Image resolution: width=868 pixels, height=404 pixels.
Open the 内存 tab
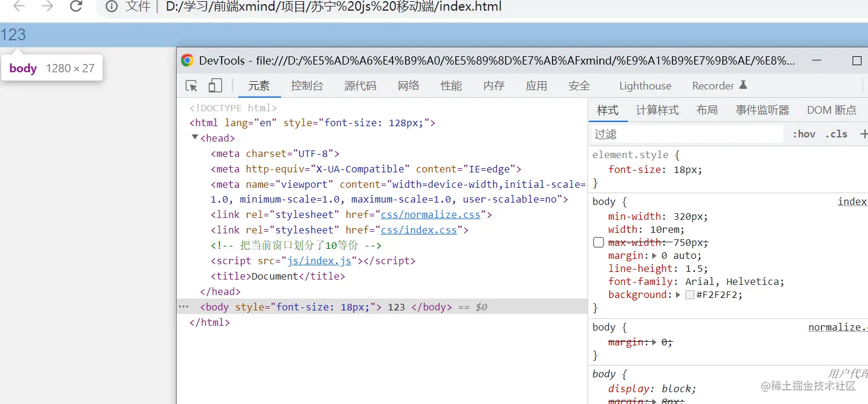(494, 86)
